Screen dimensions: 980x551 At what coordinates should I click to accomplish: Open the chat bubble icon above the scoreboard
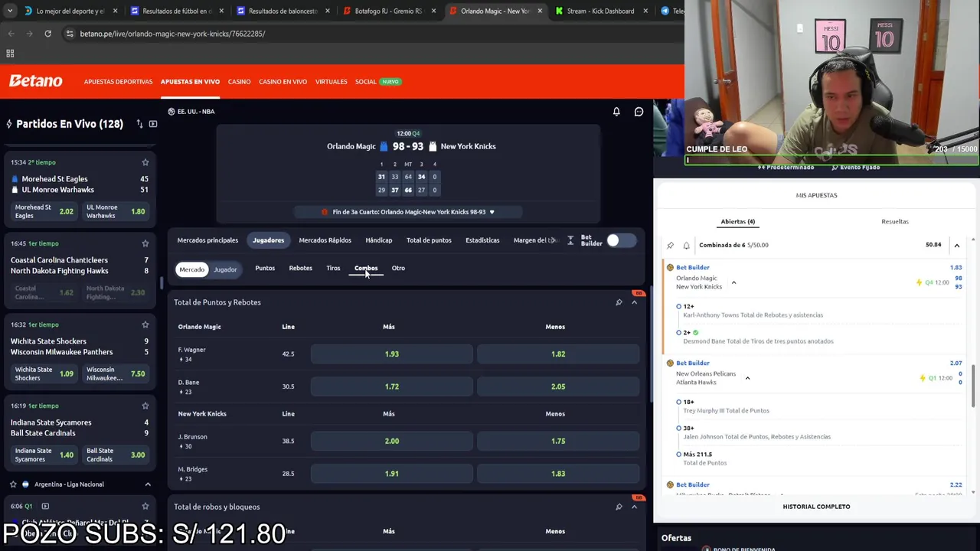[639, 112]
